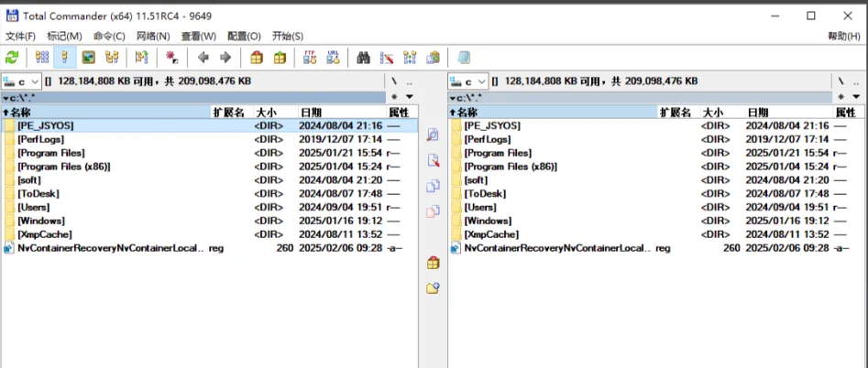Open the Synchronize directories icon

(410, 57)
